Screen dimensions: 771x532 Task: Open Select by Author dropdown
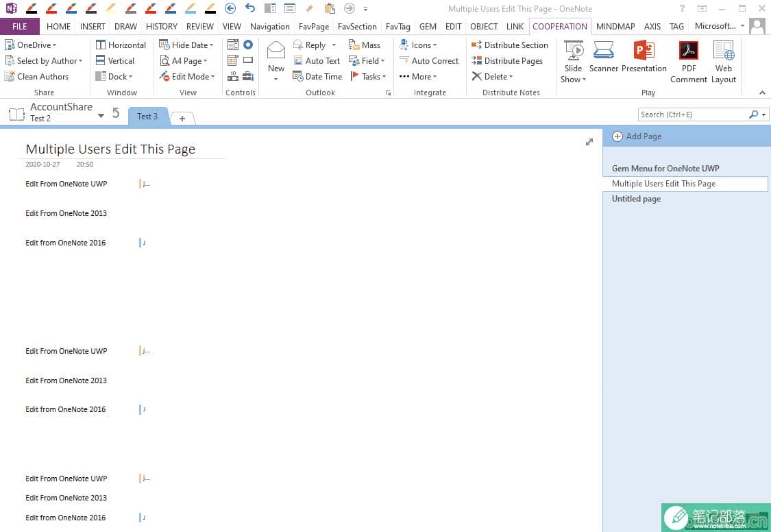[43, 60]
